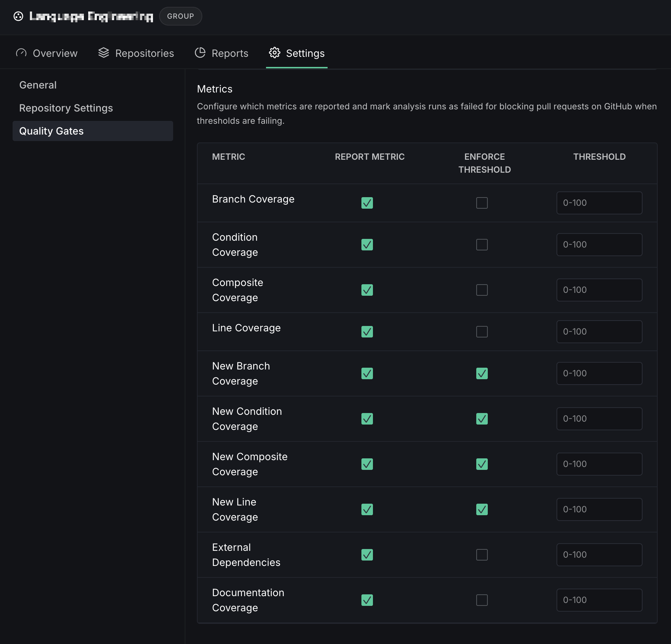The image size is (671, 644).
Task: Enable enforce threshold for Branch Coverage
Action: click(x=482, y=203)
